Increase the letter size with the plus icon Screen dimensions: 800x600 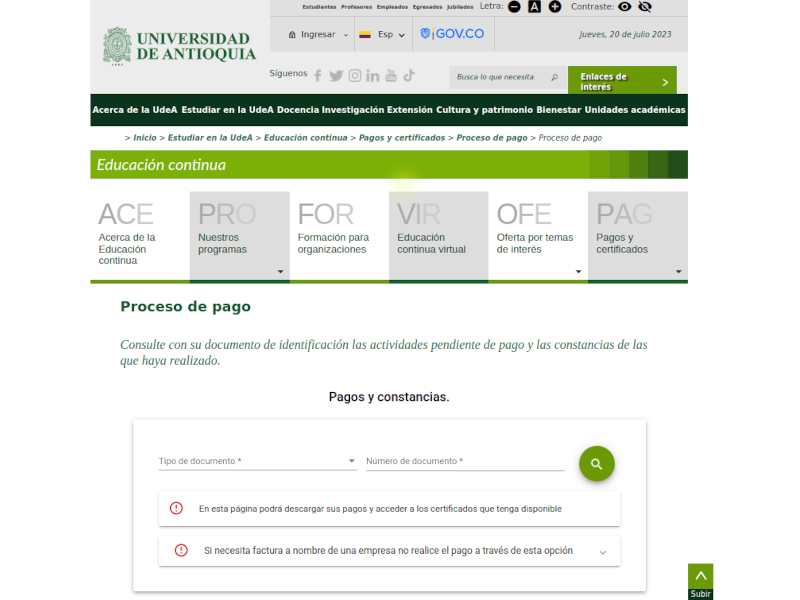(x=555, y=7)
